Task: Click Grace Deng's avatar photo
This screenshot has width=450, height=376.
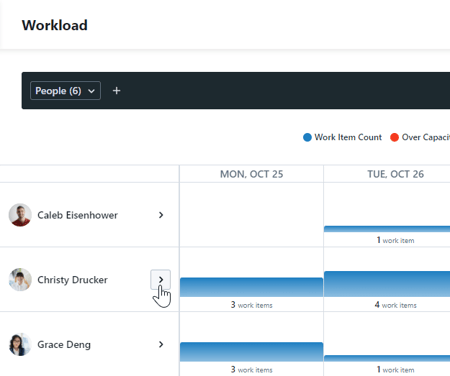Action: [x=20, y=344]
